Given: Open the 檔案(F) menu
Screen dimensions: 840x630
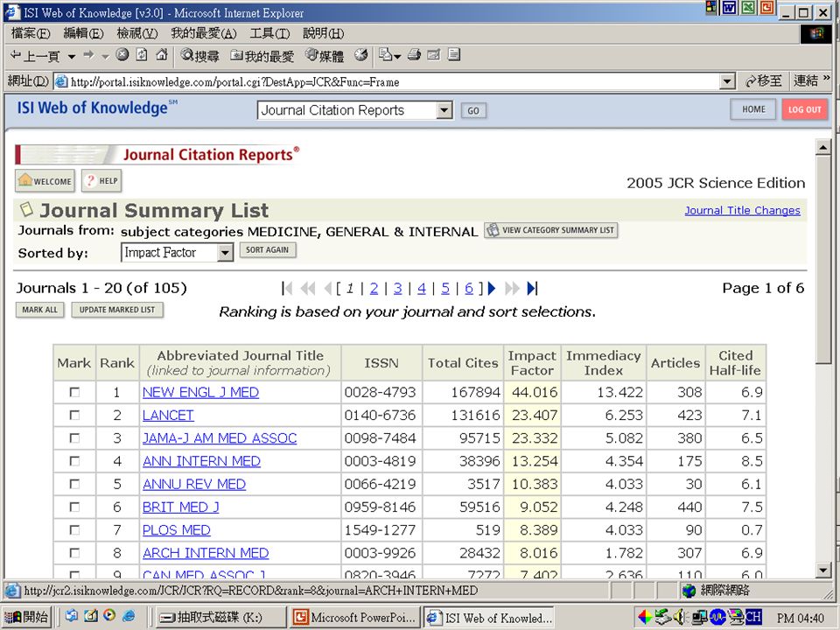Looking at the screenshot, I should pyautogui.click(x=31, y=33).
